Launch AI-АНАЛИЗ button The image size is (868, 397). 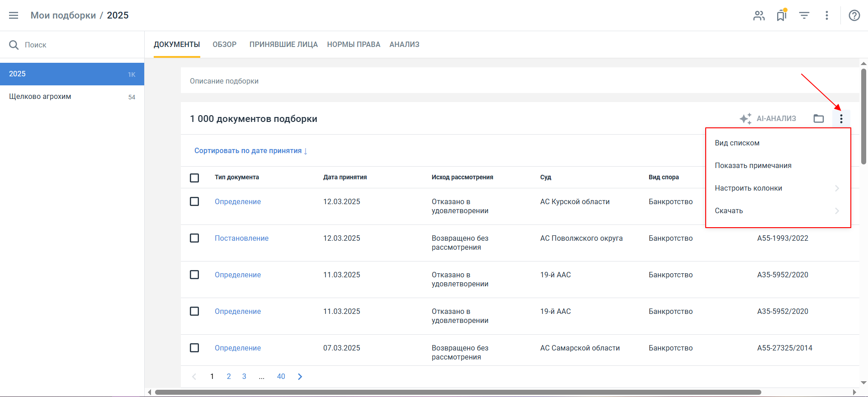click(768, 119)
